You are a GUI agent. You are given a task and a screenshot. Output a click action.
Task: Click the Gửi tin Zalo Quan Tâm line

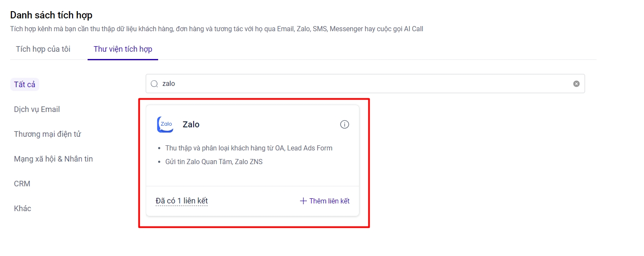(x=214, y=162)
